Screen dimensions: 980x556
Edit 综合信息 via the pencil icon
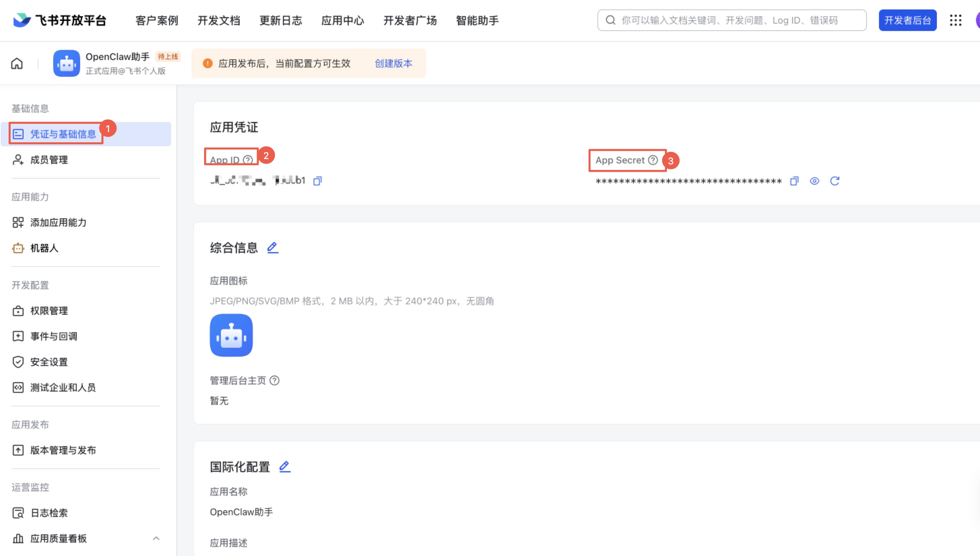272,248
